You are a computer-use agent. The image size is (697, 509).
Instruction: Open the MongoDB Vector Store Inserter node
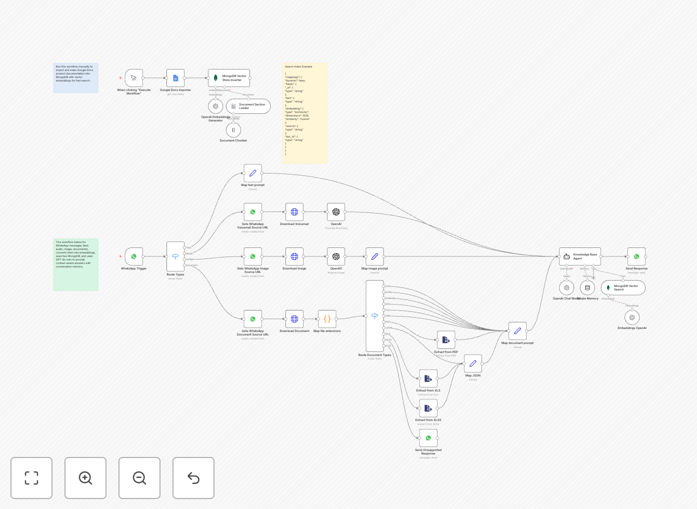229,78
